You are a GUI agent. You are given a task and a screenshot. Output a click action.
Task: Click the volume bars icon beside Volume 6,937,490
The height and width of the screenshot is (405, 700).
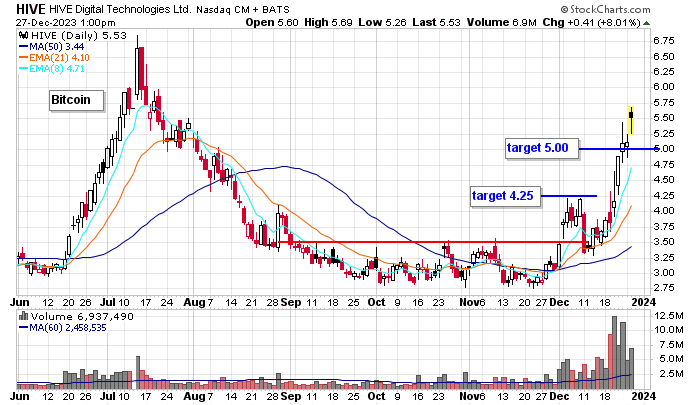click(24, 317)
